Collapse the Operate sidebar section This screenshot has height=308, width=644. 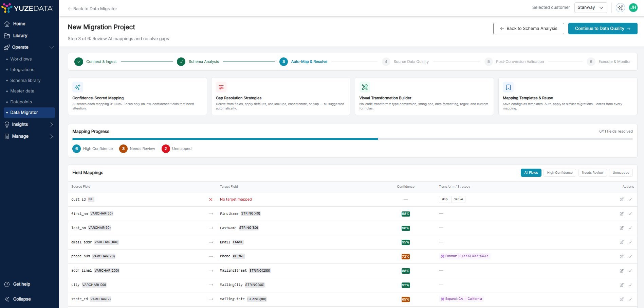[52, 47]
